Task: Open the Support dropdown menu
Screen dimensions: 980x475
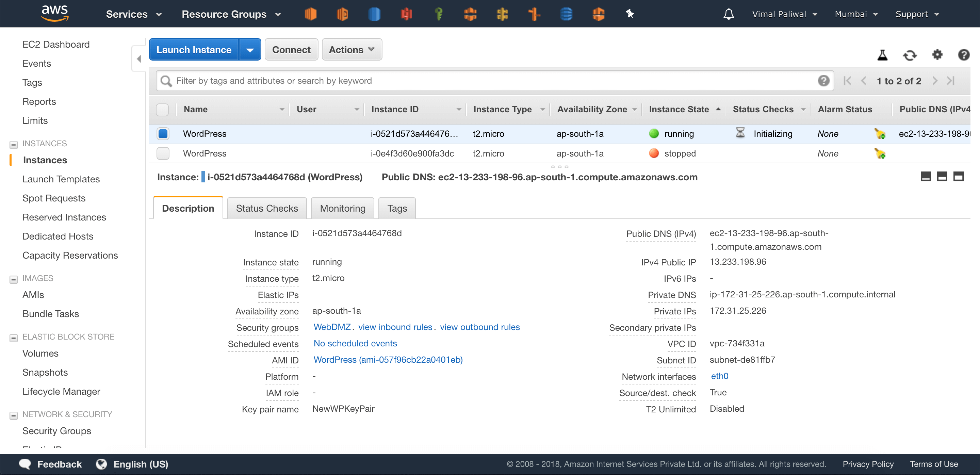Action: click(917, 14)
